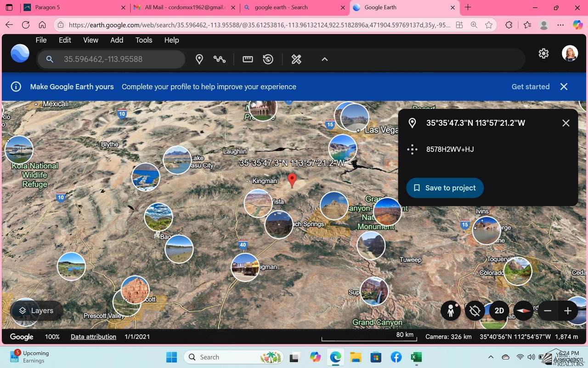Click Save to project button
Screen dimensions: 588x368
pyautogui.click(x=444, y=188)
